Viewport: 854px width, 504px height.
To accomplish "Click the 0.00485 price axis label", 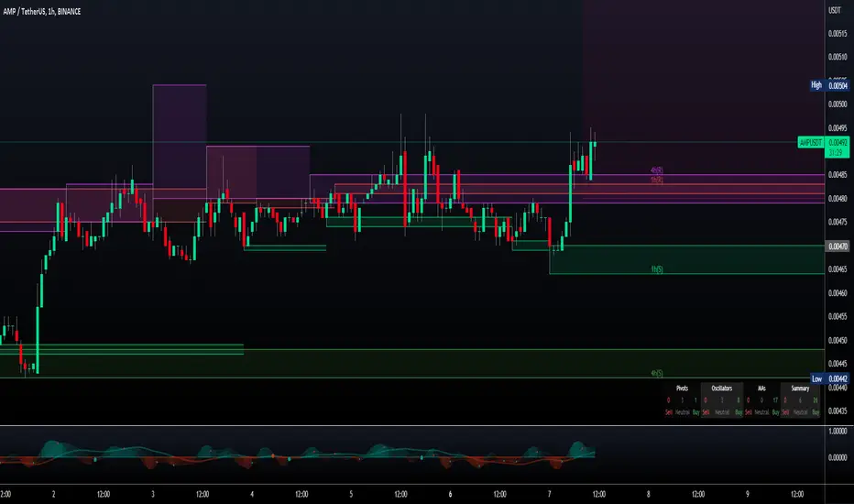I will click(838, 175).
